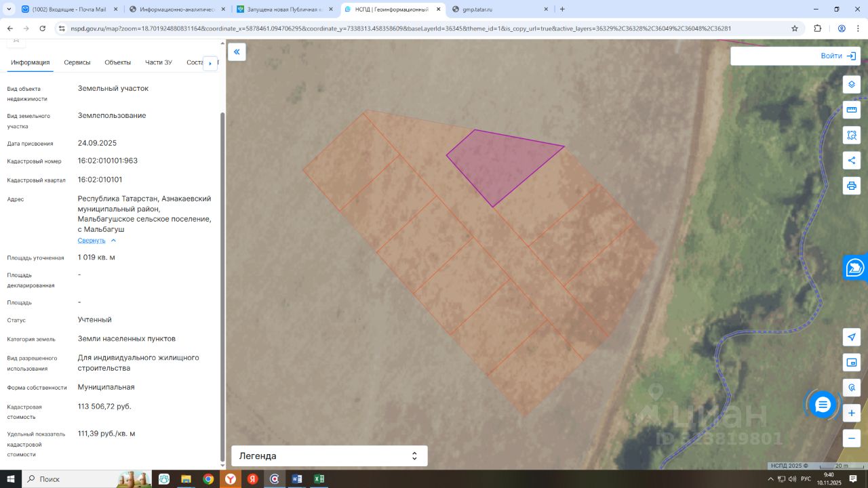This screenshot has height=488, width=868.
Task: Collapse the left info panel with double chevron
Action: click(x=237, y=52)
